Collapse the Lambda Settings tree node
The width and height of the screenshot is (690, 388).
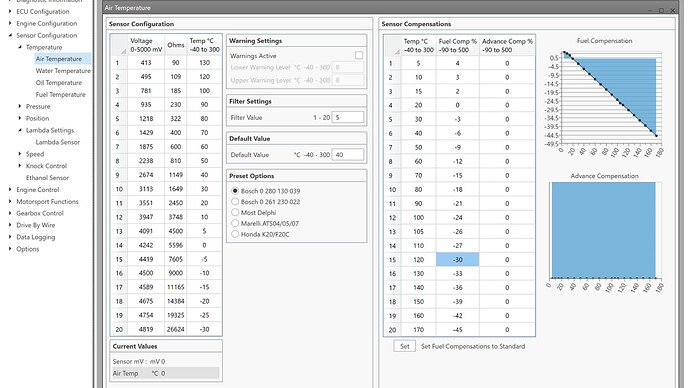(20, 130)
